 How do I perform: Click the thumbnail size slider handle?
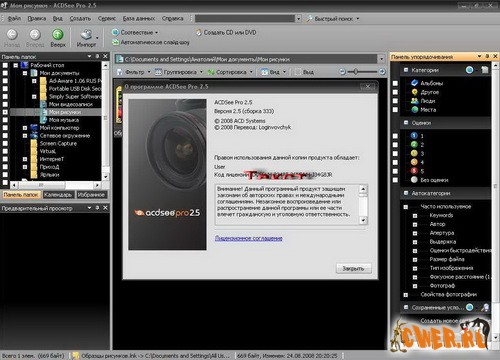356,72
